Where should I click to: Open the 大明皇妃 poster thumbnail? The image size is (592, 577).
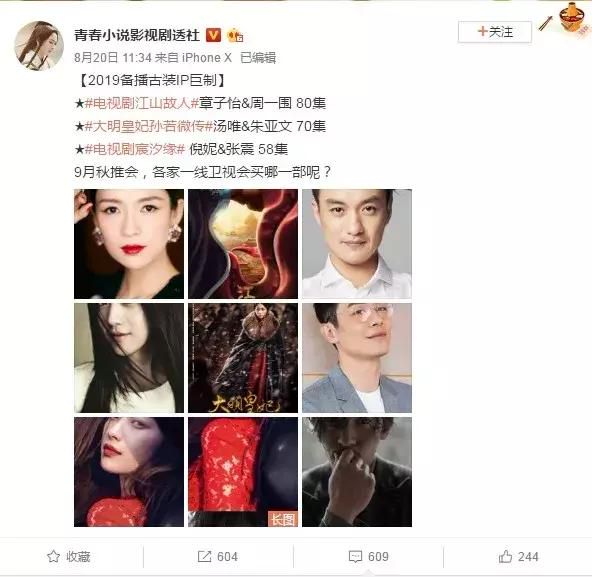243,358
